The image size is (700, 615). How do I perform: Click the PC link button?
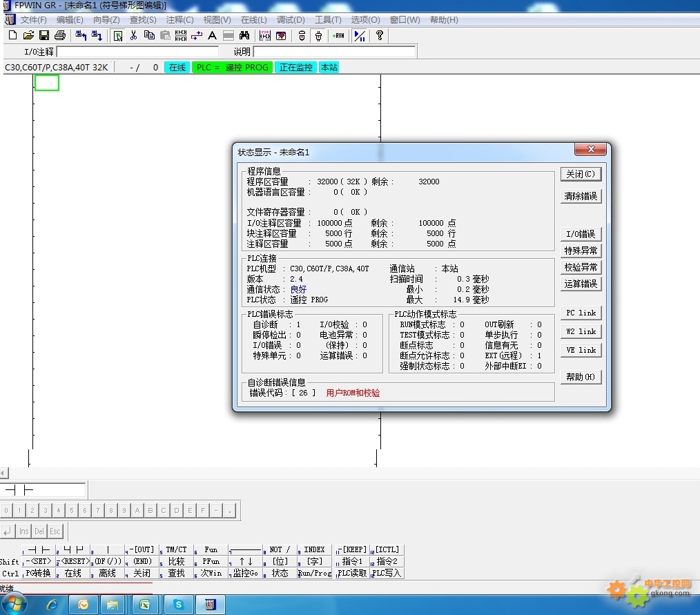581,313
